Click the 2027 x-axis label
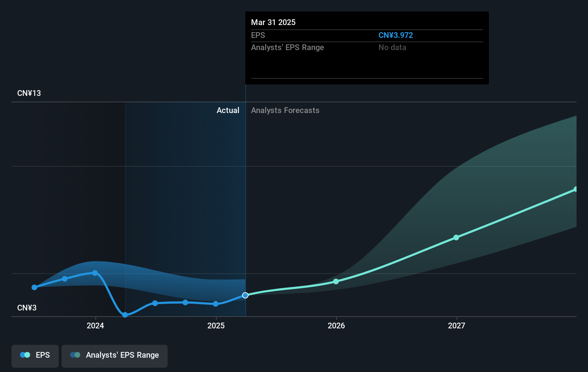 pos(457,325)
